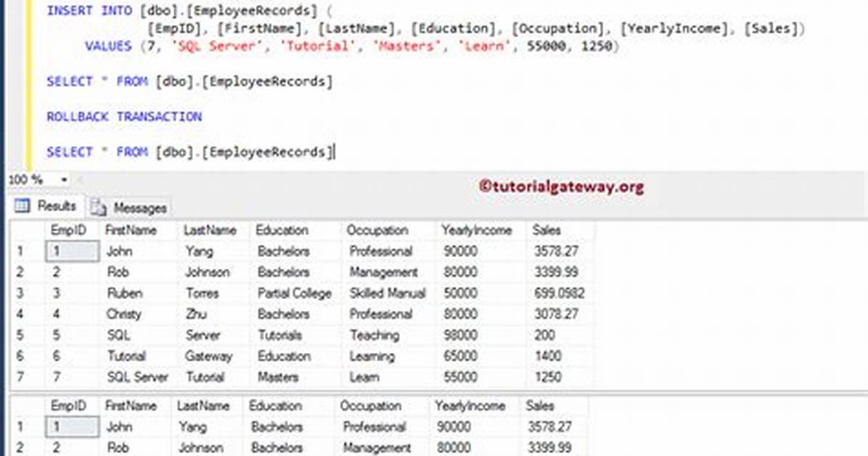Switch to the Results tab
The image size is (868, 456).
46,207
